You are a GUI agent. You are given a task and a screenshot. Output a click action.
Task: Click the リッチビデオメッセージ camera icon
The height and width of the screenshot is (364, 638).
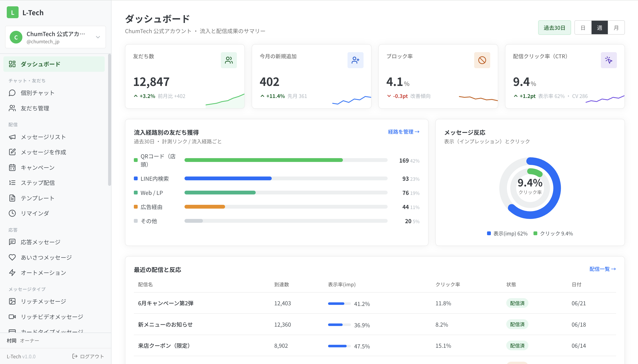coord(12,316)
